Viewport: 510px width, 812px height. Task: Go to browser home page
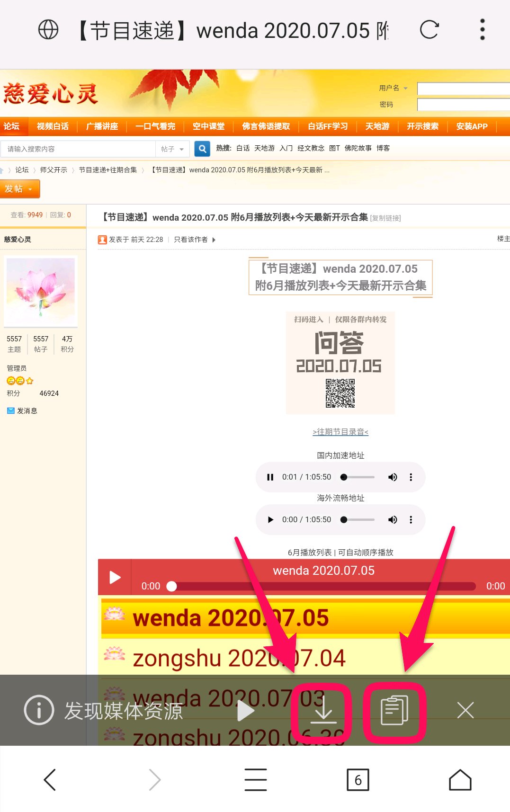(460, 780)
